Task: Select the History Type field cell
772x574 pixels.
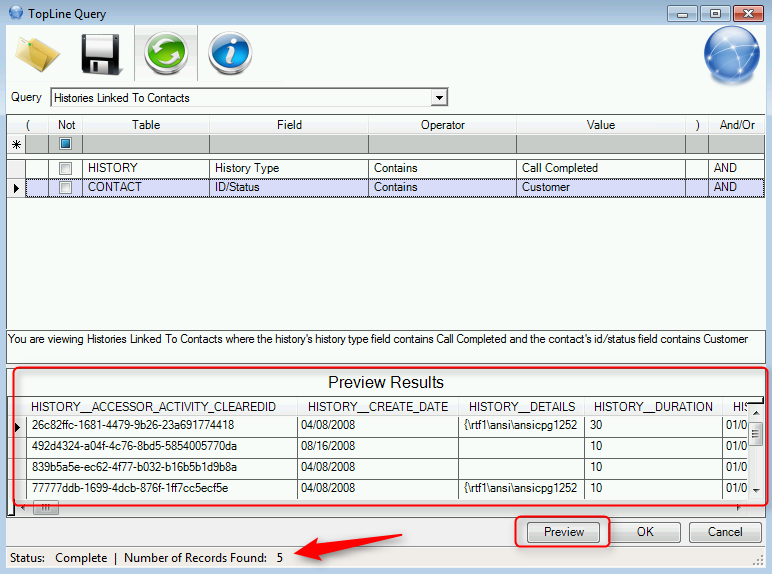Action: click(289, 168)
